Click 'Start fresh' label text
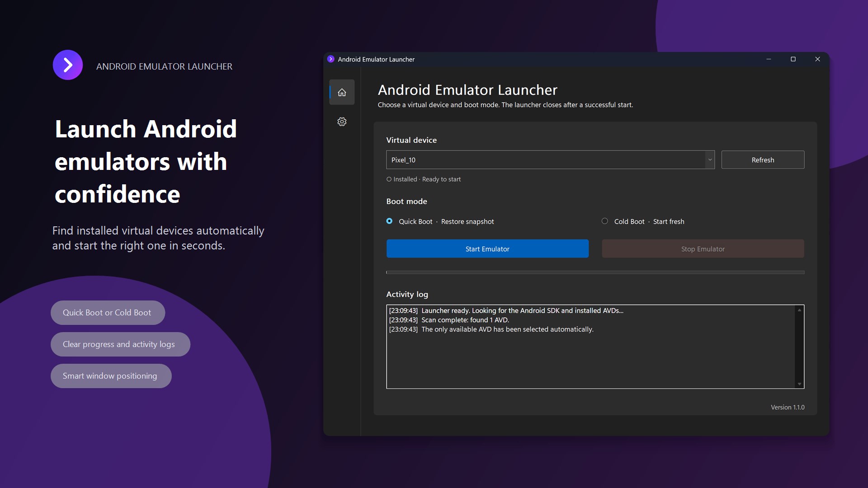 (x=669, y=221)
